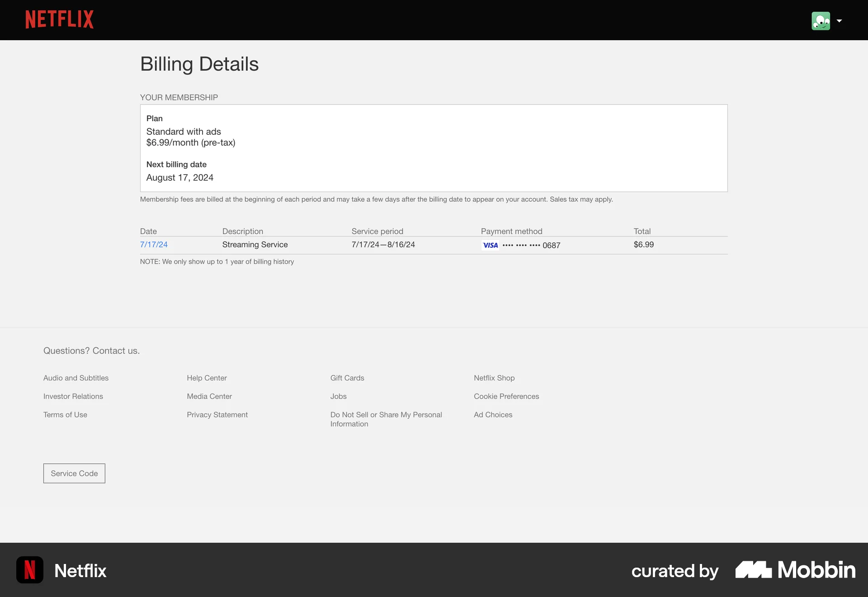Open Terms of Use
This screenshot has width=868, height=597.
click(65, 414)
